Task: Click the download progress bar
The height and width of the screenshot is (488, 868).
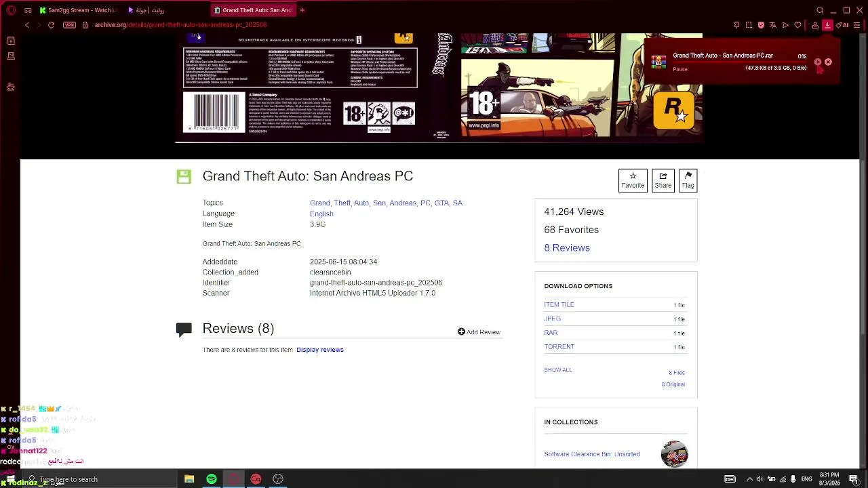Action: click(x=739, y=62)
